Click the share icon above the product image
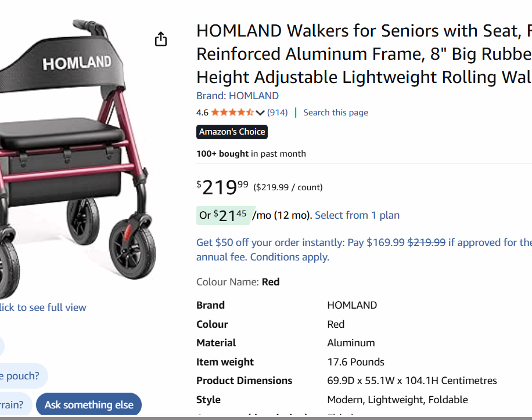 coord(161,39)
